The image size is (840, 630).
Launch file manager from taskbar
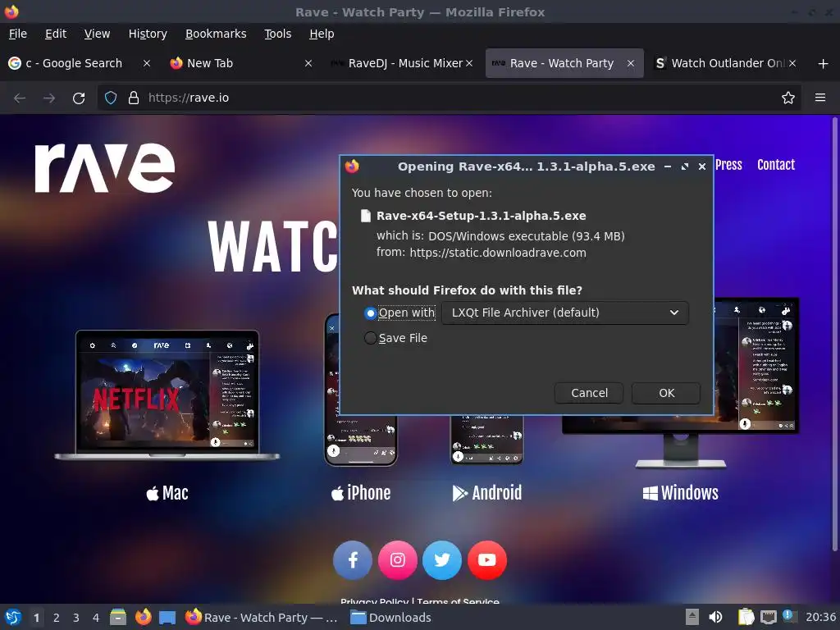tap(118, 617)
